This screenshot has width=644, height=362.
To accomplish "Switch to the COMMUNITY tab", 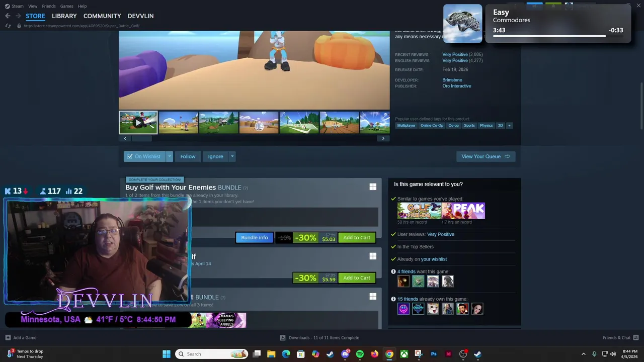I will [x=102, y=16].
